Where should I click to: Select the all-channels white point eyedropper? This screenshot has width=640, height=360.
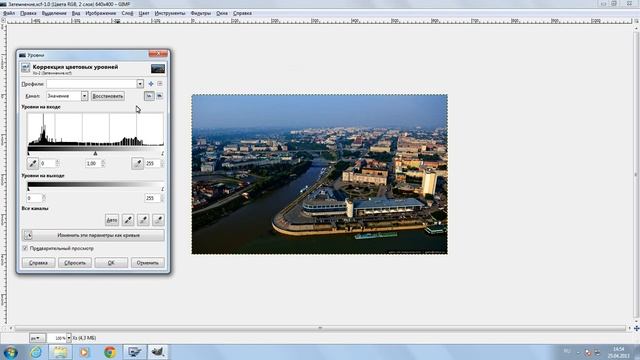click(x=158, y=220)
